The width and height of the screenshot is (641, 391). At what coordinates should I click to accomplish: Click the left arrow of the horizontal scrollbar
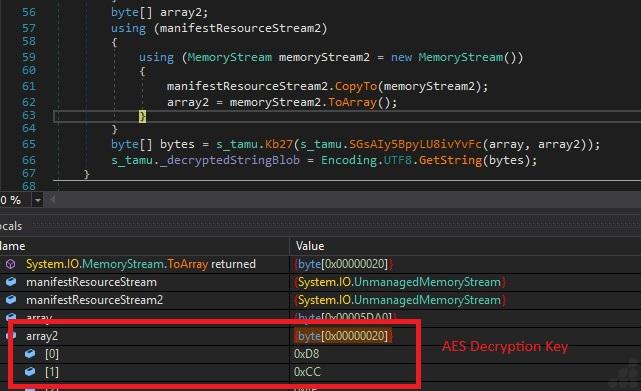coord(52,200)
